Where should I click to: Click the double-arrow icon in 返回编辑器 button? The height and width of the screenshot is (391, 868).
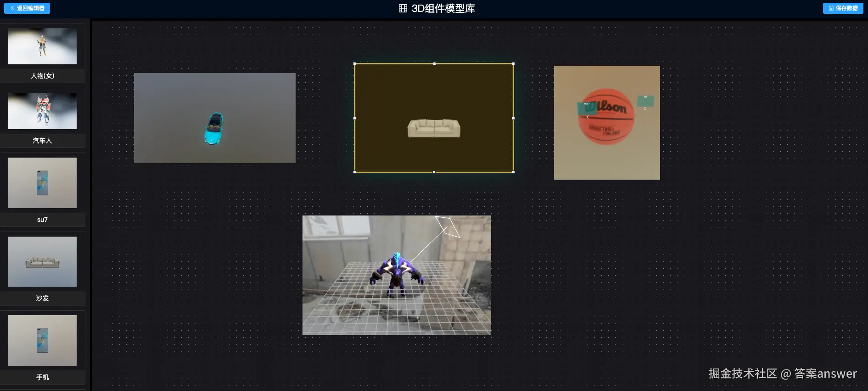[x=12, y=8]
